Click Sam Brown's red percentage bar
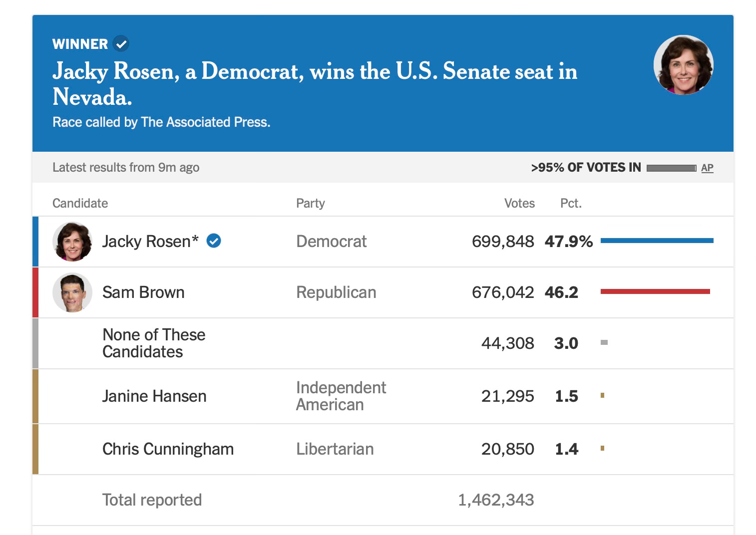Screen dimensions: 756x535 click(x=655, y=291)
